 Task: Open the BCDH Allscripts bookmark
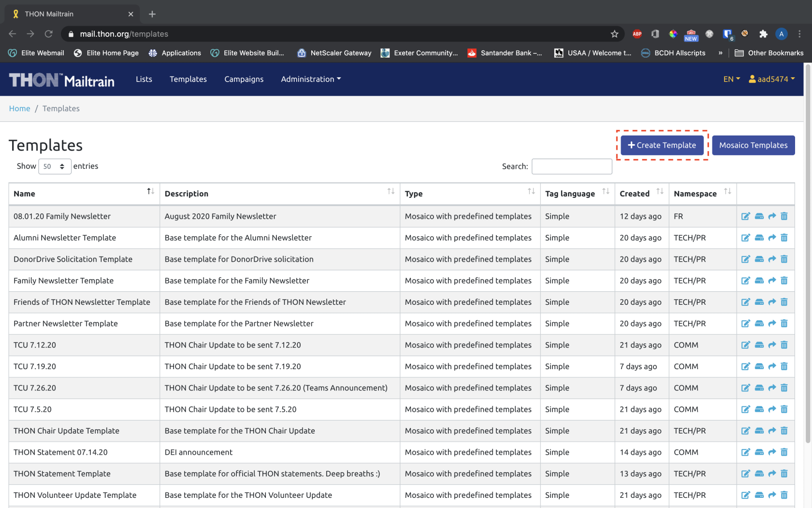[x=673, y=53]
